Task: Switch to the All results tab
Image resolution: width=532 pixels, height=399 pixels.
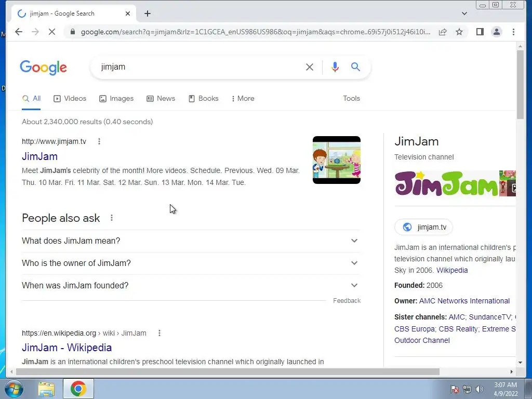Action: click(x=31, y=98)
